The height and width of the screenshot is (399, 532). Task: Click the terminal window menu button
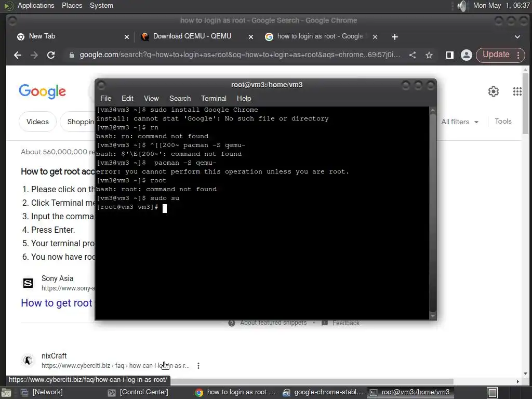101,85
